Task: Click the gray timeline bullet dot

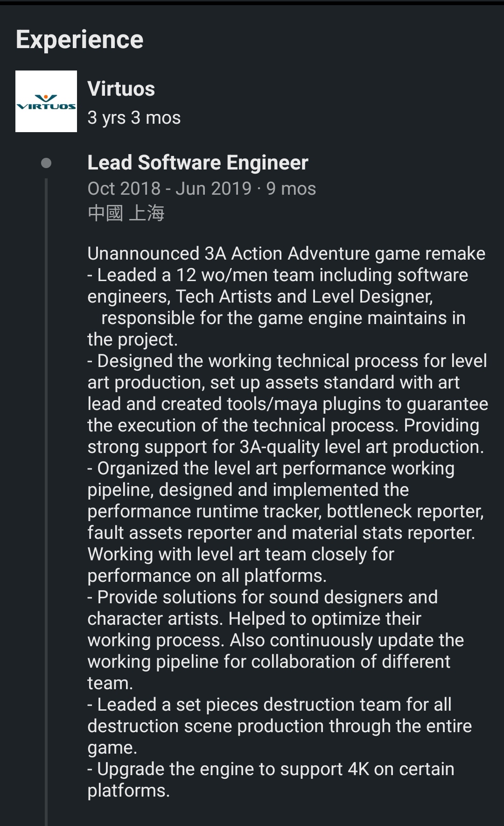Action: tap(46, 163)
